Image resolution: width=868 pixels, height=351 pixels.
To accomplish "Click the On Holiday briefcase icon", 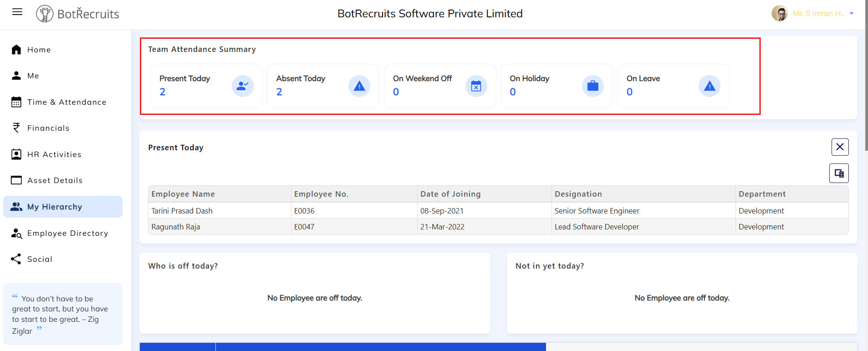I will point(592,86).
